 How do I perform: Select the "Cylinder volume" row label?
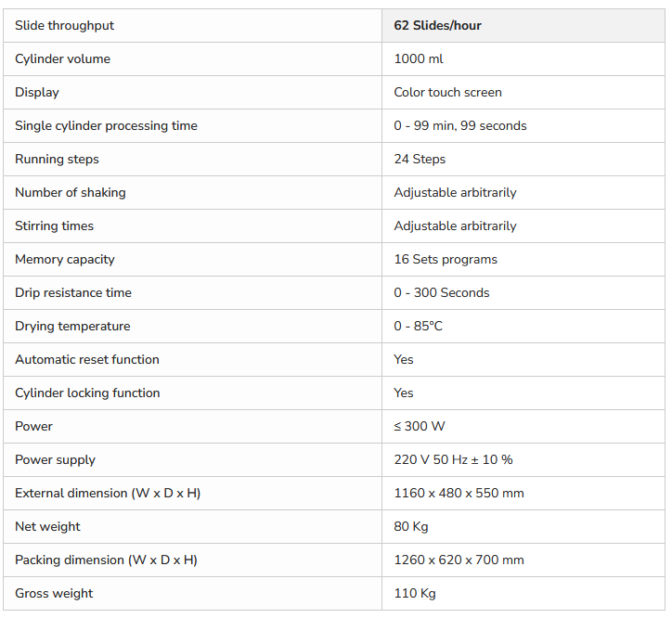[x=62, y=59]
